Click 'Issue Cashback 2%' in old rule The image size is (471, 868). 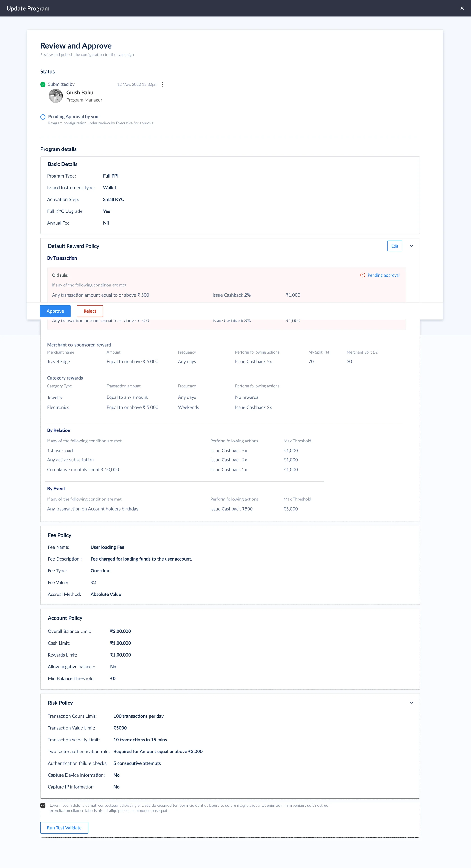coord(232,295)
